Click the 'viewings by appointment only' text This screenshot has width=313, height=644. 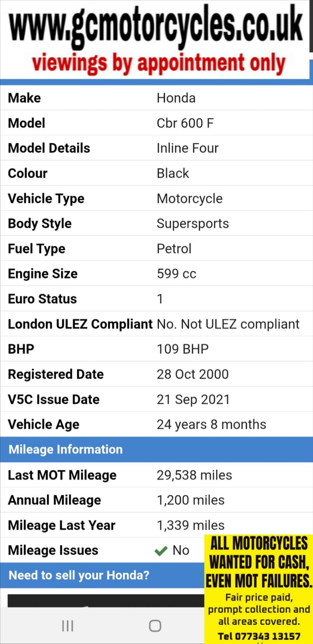pos(159,64)
